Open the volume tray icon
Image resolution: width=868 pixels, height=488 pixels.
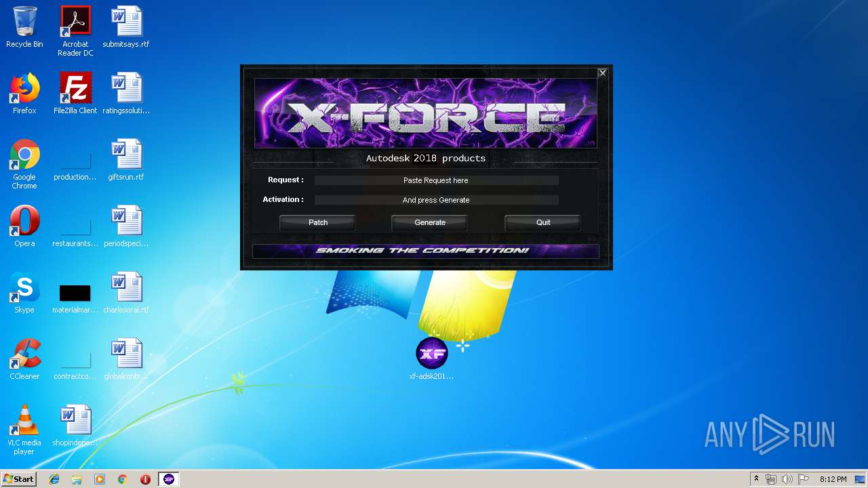[787, 479]
